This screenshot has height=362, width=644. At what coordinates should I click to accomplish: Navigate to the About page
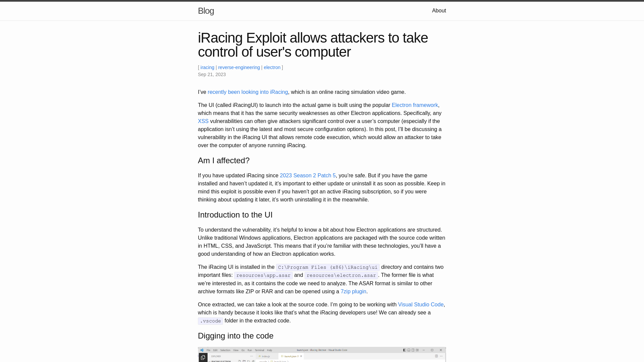[x=439, y=11]
